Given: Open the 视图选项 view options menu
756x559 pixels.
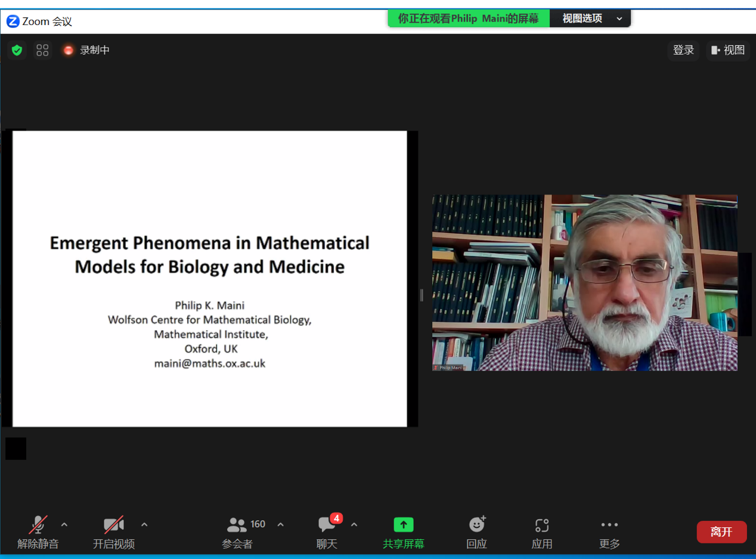Looking at the screenshot, I should click(590, 18).
